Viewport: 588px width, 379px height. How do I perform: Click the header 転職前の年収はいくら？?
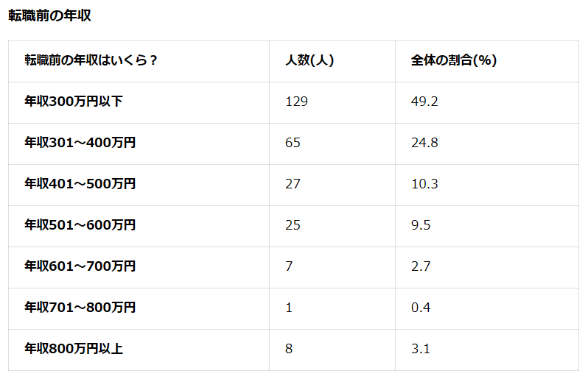[91, 60]
